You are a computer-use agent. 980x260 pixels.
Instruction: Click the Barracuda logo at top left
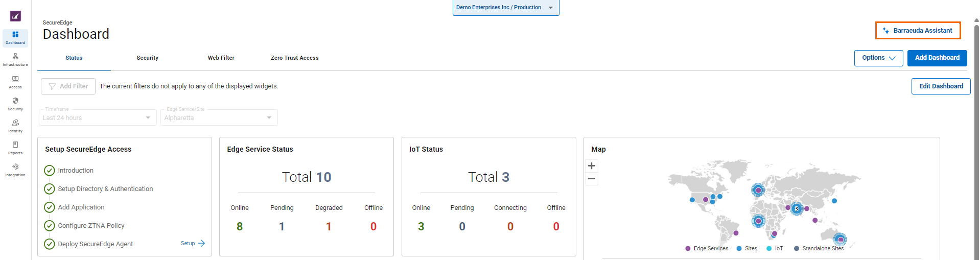[x=15, y=16]
